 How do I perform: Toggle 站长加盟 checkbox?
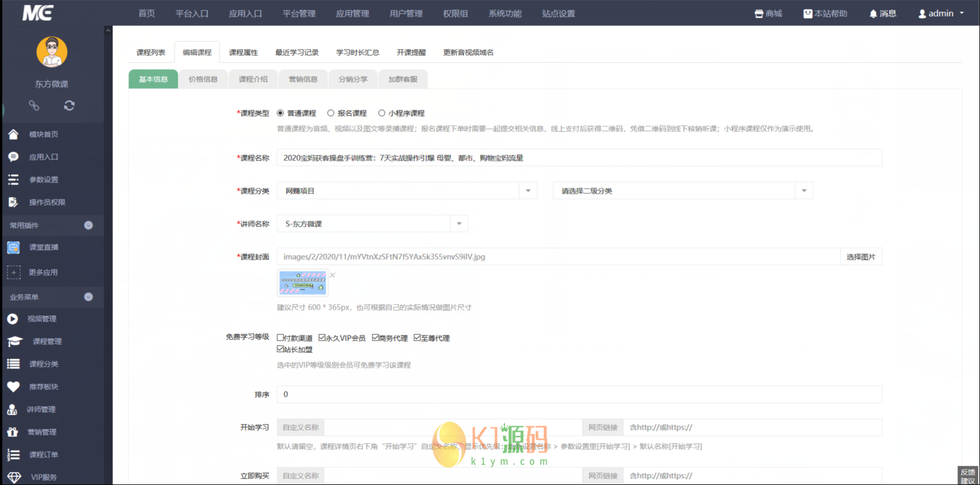point(280,348)
